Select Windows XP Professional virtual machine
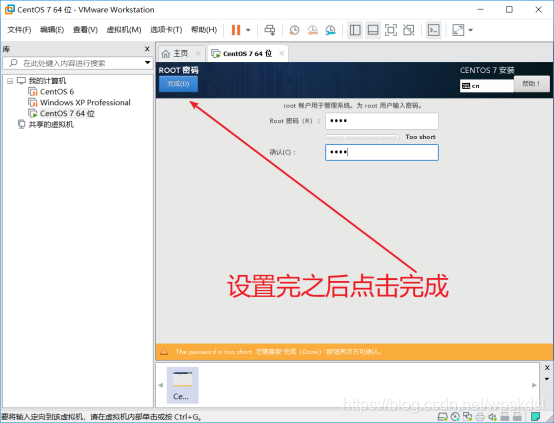 (x=85, y=102)
